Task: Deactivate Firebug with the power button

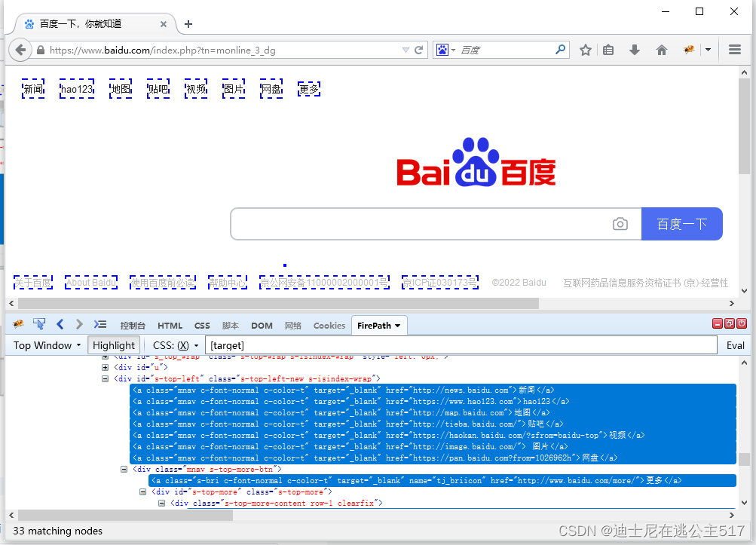Action: (742, 323)
